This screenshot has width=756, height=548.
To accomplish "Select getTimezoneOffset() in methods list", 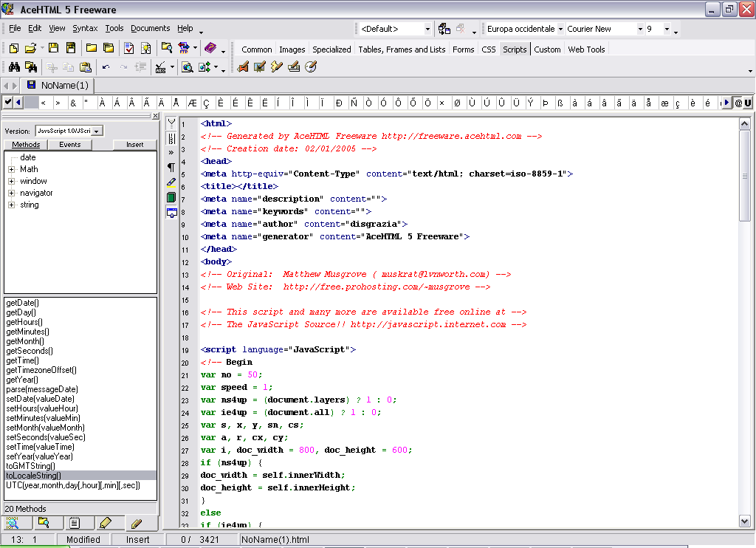I will tap(41, 370).
